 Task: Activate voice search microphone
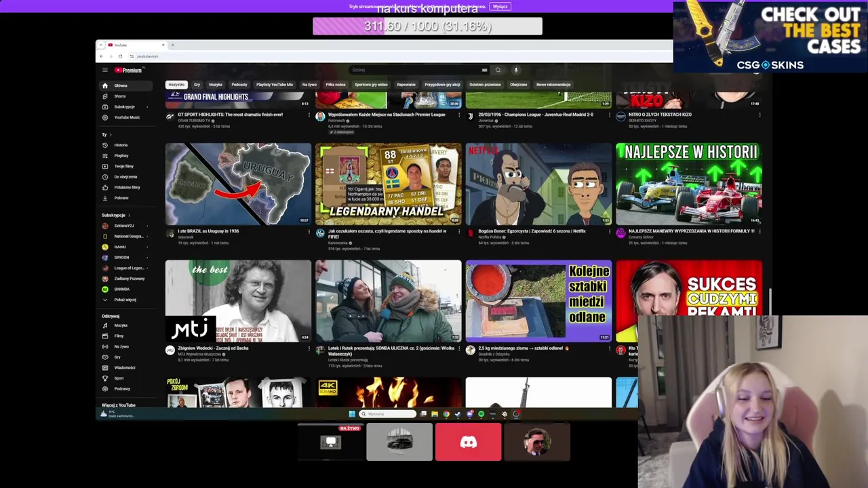(x=516, y=70)
